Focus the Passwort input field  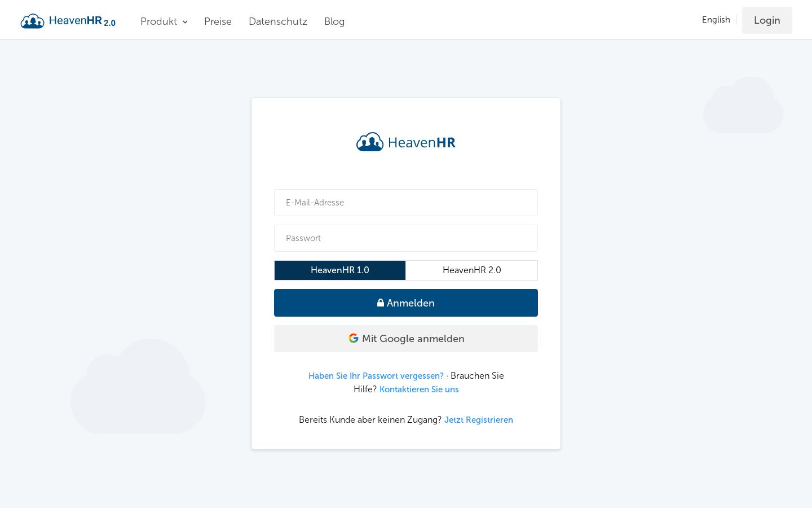click(x=406, y=238)
